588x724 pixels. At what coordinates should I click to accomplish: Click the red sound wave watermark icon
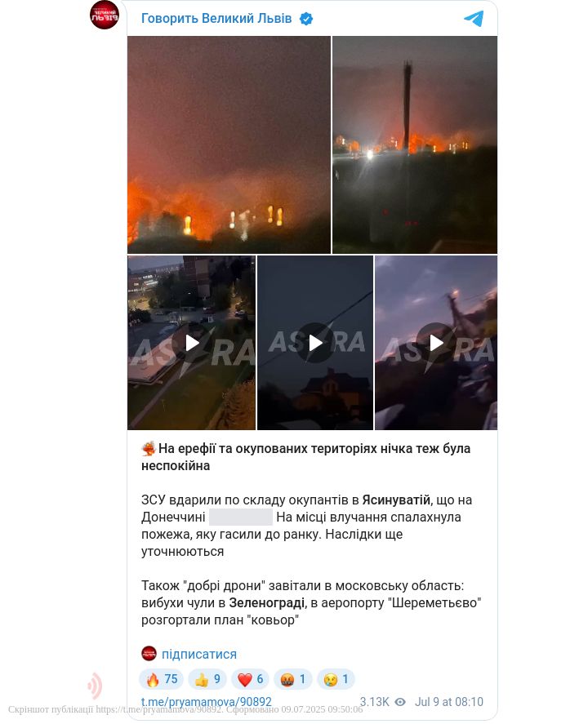tap(95, 686)
